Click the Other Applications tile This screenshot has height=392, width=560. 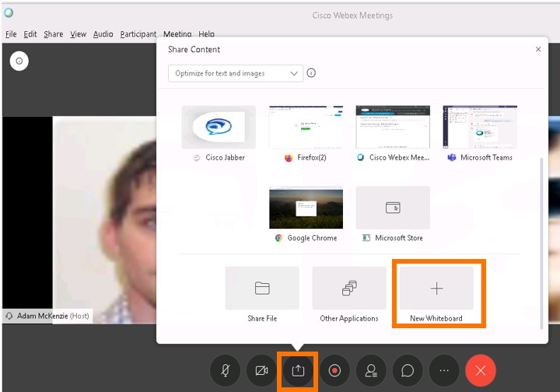[349, 288]
